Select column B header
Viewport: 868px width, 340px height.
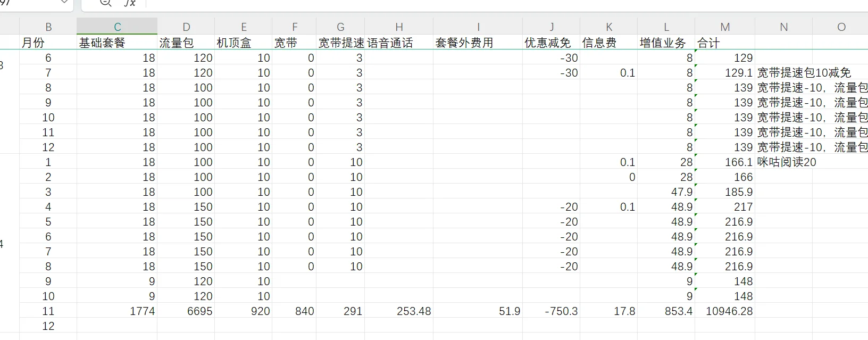click(48, 27)
